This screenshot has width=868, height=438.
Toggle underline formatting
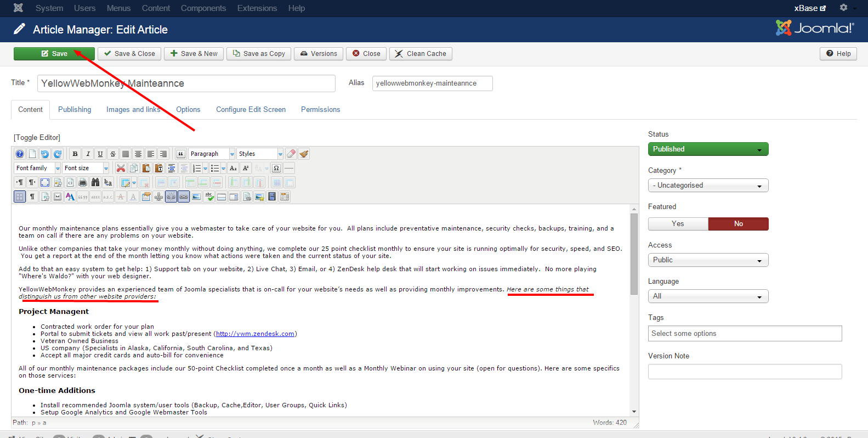point(100,154)
